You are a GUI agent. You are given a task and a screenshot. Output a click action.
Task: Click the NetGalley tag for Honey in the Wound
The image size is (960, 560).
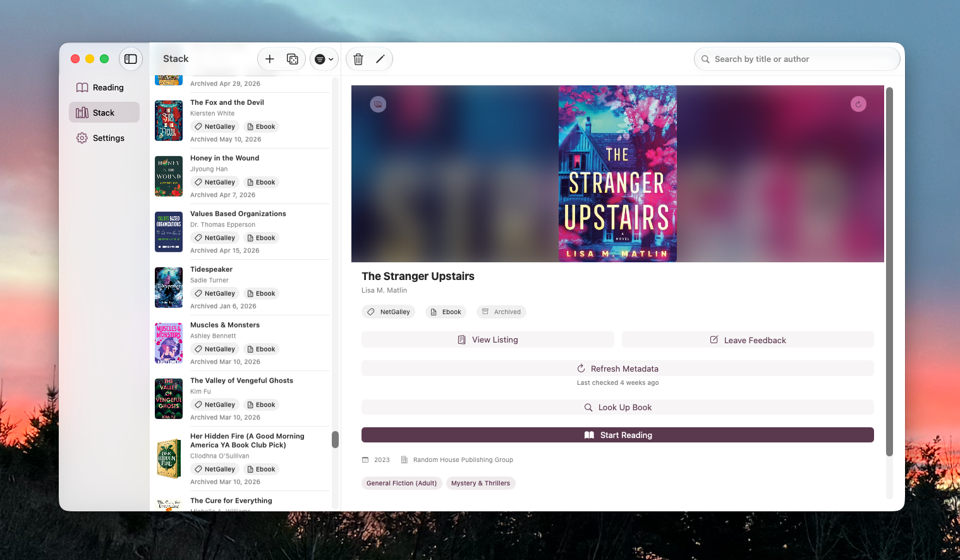click(215, 182)
